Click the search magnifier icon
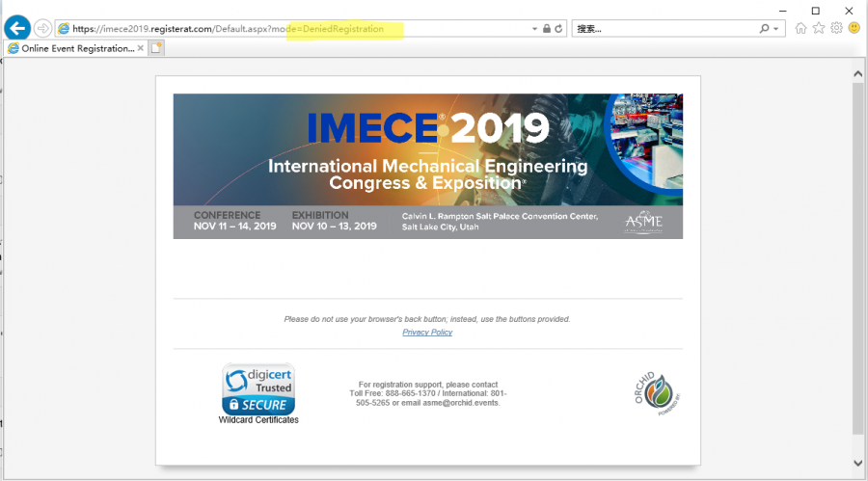868x481 pixels. (765, 29)
